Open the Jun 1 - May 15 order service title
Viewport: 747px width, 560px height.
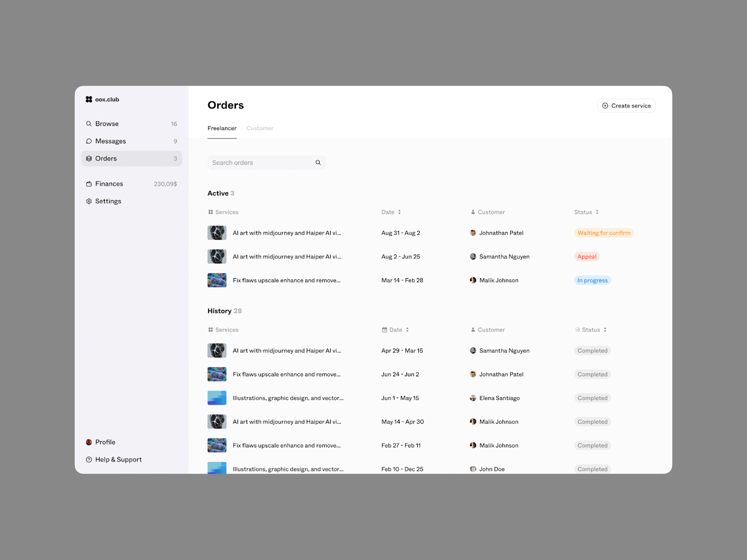click(288, 398)
